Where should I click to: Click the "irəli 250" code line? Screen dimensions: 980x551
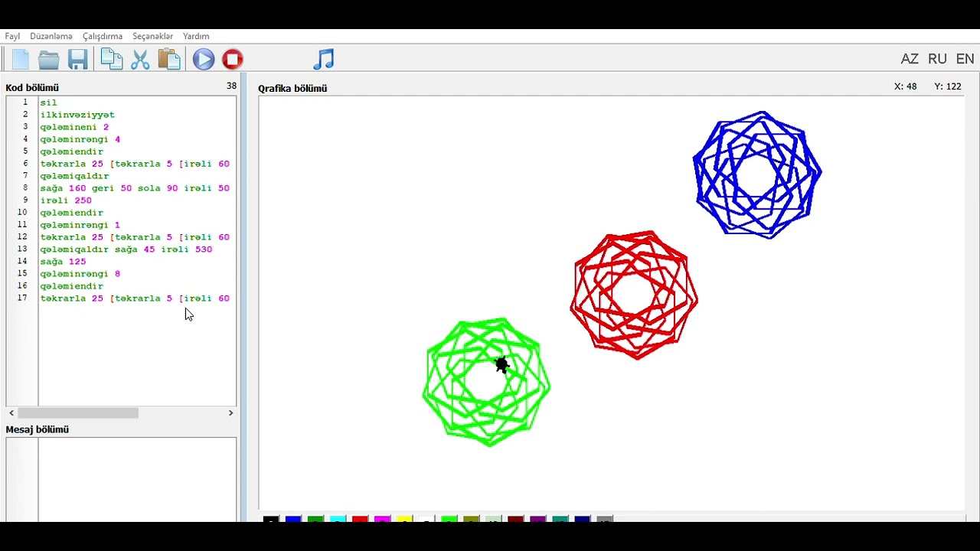tap(66, 201)
